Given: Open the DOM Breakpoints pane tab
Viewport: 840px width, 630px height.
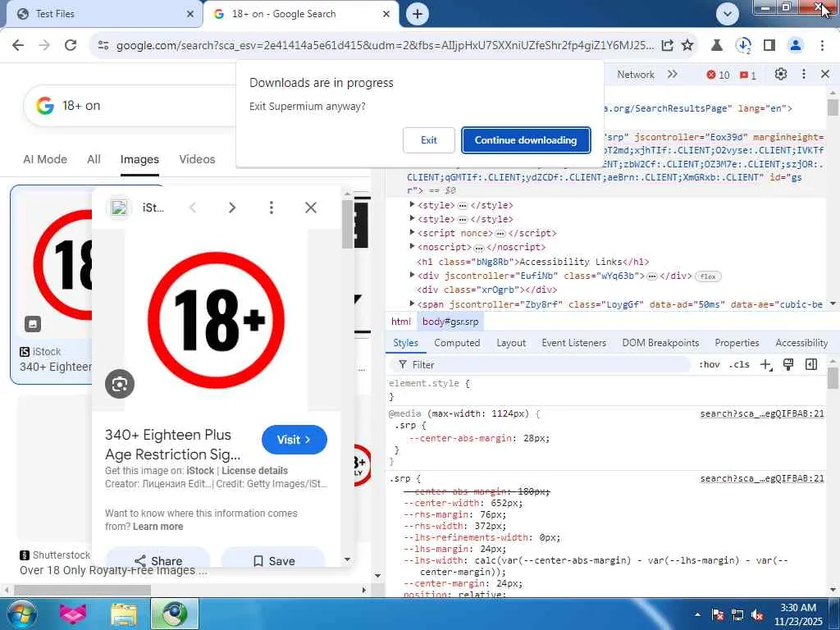Looking at the screenshot, I should (x=660, y=343).
